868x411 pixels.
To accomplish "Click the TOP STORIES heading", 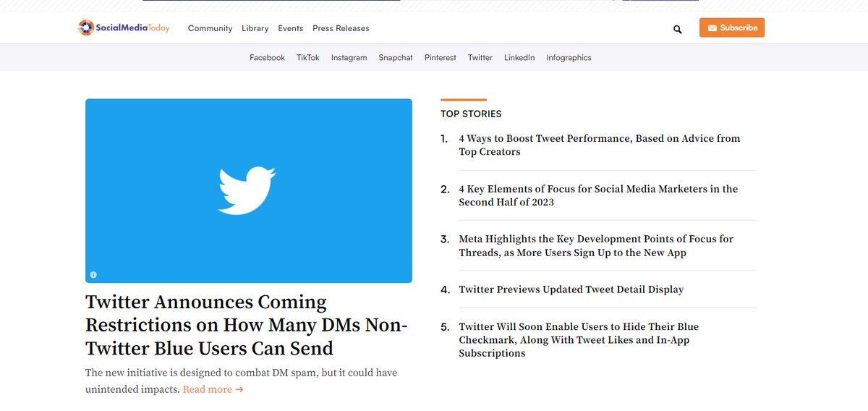I will point(471,114).
